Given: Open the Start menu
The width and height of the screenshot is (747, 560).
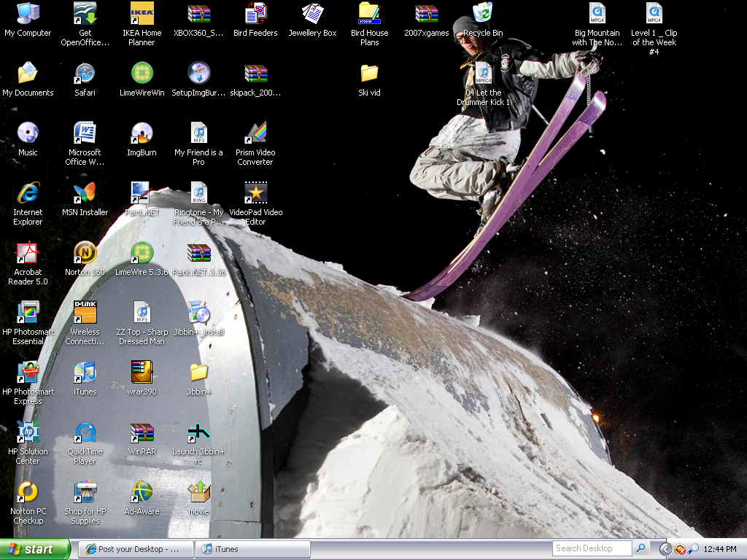Looking at the screenshot, I should 33,549.
